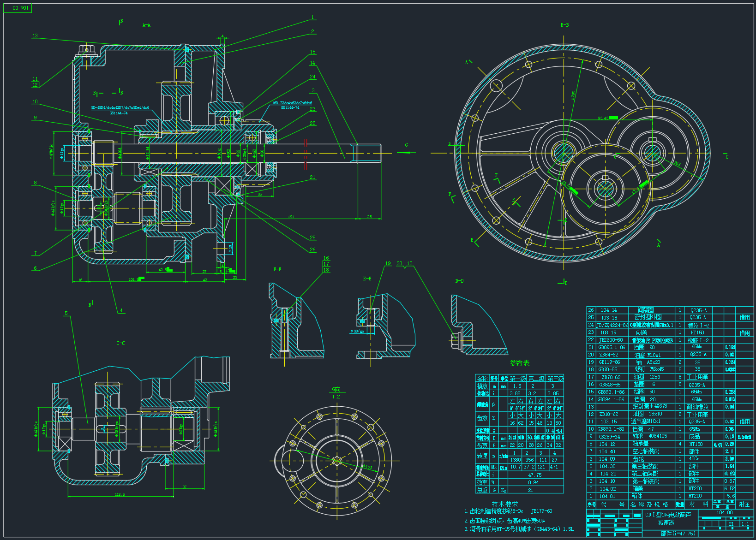Click the 113.5 dimension in the C-C view

[120, 495]
